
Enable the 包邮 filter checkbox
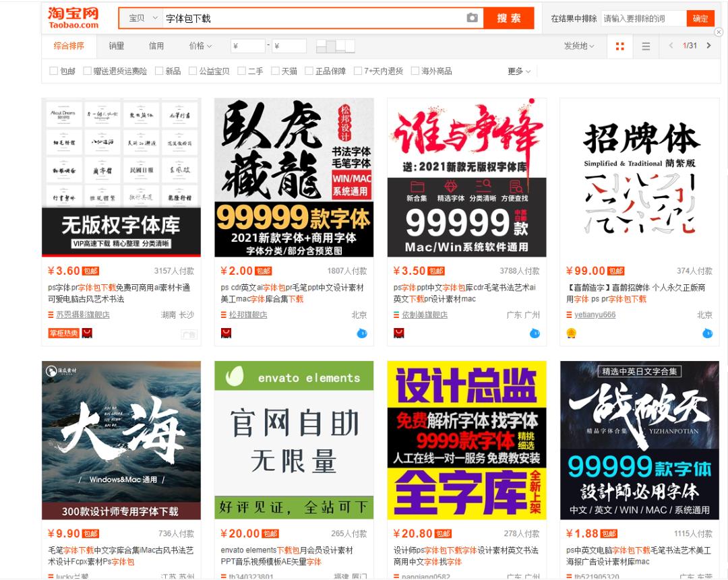tap(53, 71)
